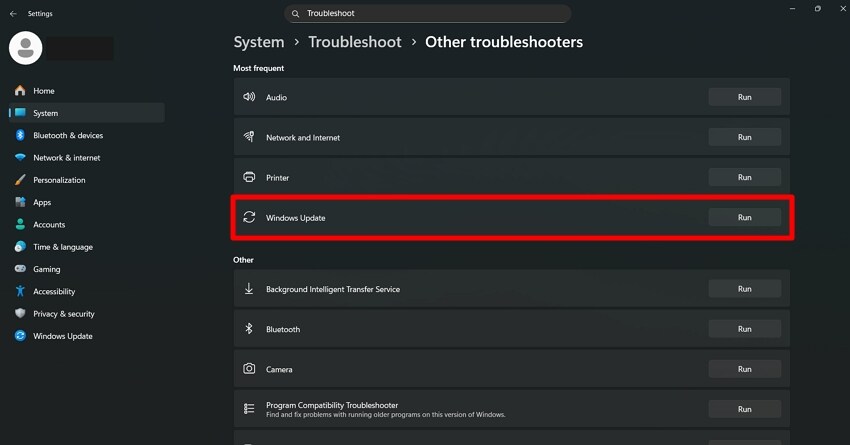Run Background Intelligent Transfer Service troubleshooter
The image size is (850, 445).
coord(744,289)
